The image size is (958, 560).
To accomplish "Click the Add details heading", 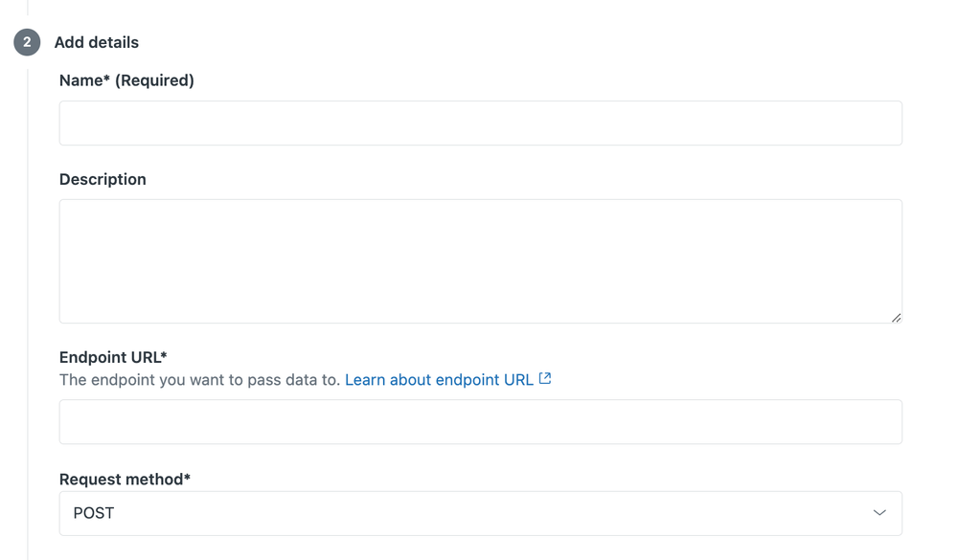I will (x=96, y=42).
